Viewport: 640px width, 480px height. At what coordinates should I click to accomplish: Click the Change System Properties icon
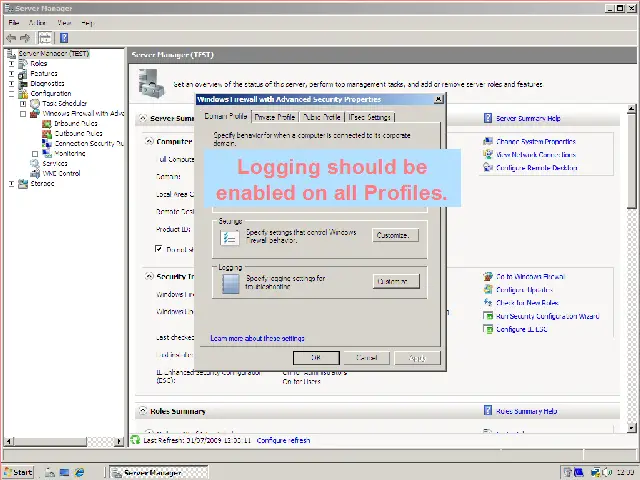pos(488,141)
